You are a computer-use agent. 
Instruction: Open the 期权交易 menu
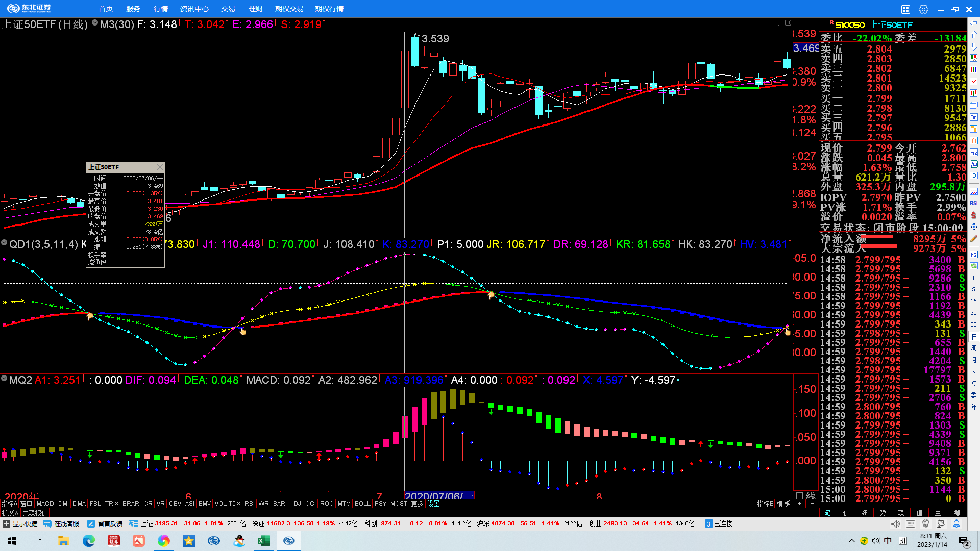[x=289, y=9]
